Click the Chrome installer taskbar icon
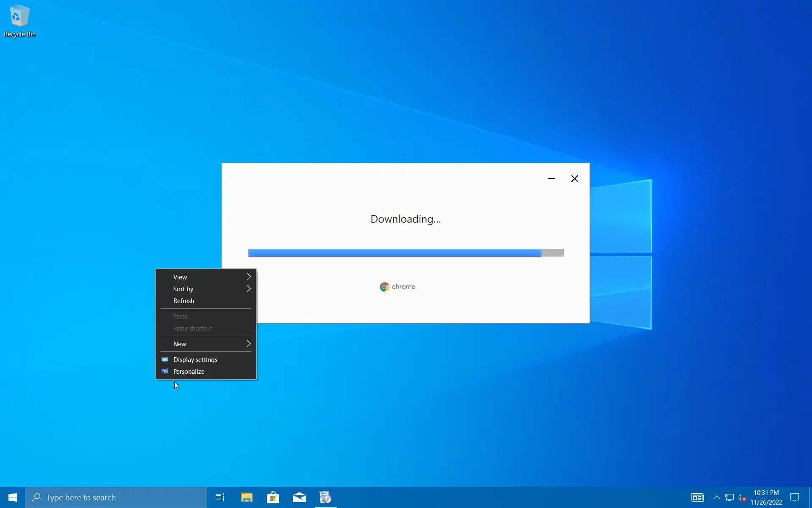The width and height of the screenshot is (812, 508). pyautogui.click(x=325, y=497)
